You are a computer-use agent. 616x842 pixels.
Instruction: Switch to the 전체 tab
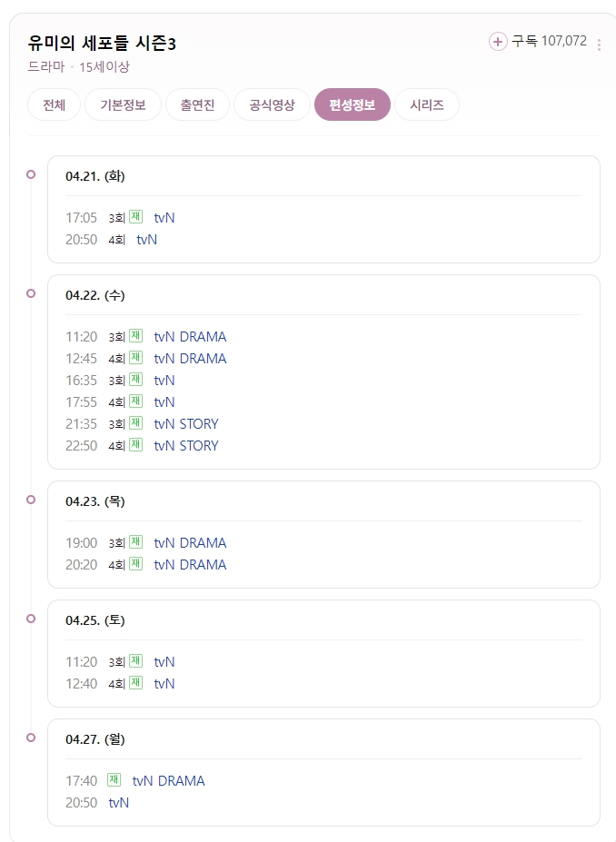[55, 104]
